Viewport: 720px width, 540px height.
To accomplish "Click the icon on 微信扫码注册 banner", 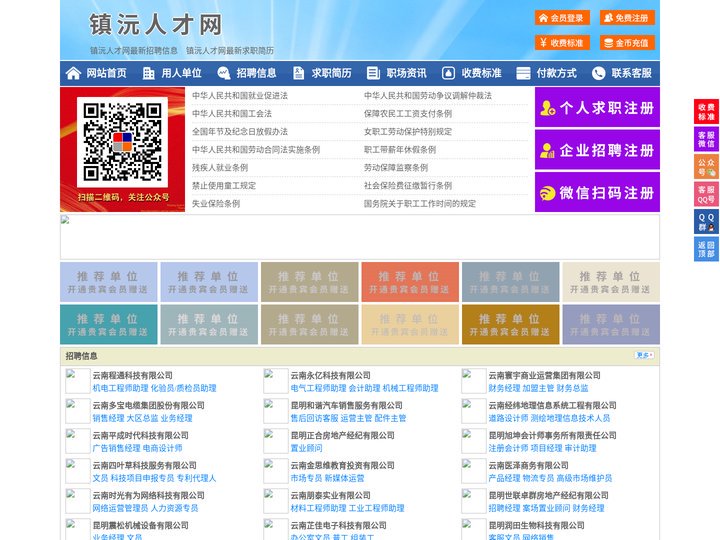I will pyautogui.click(x=547, y=193).
